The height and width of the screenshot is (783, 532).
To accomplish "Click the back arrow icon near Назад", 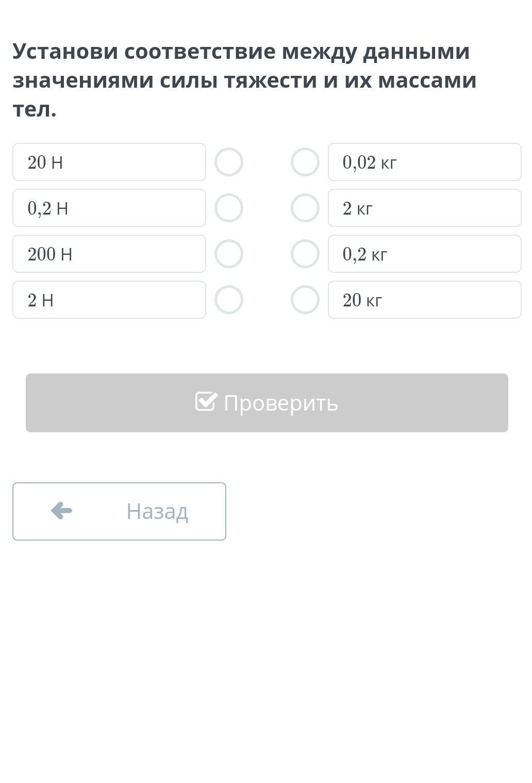I will coord(61,511).
